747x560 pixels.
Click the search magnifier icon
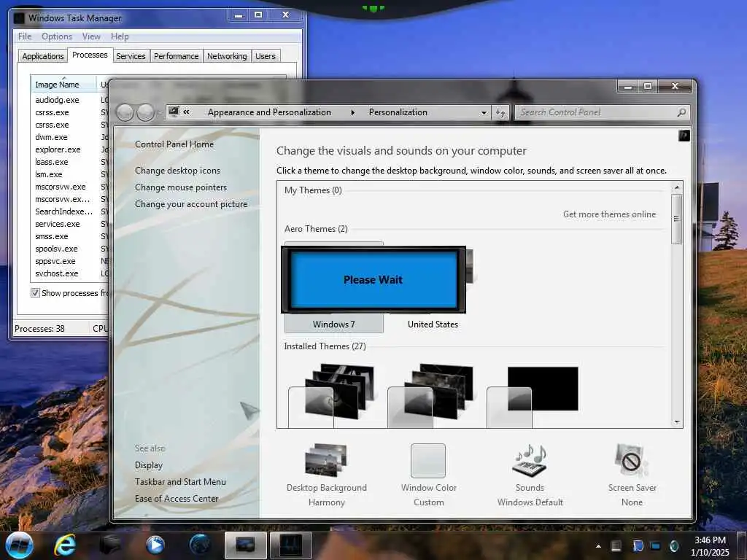coord(681,112)
